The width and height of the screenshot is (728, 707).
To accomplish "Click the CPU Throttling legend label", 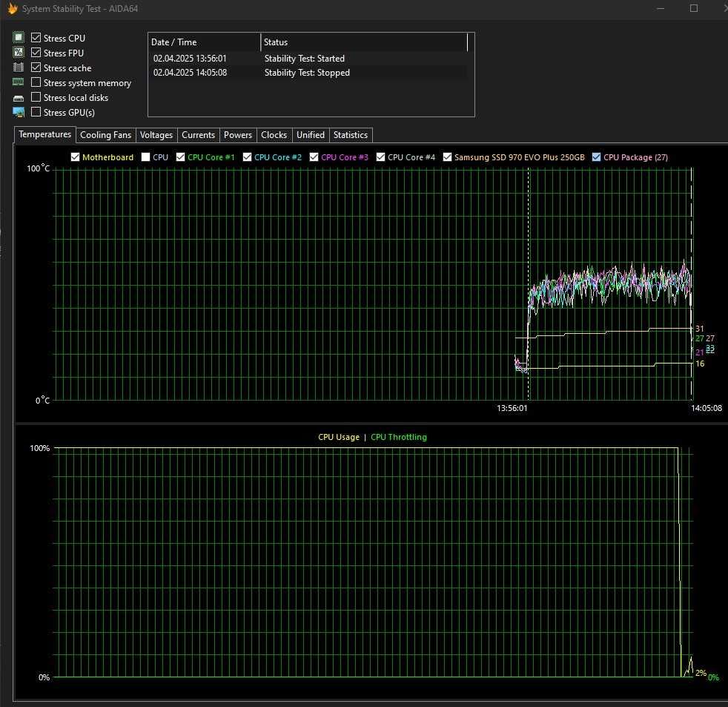I will click(x=398, y=437).
